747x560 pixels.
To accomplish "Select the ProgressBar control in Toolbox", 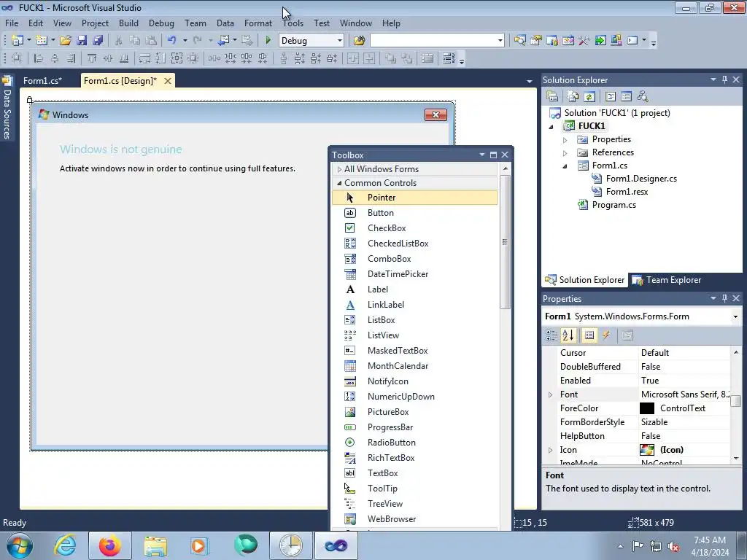I will pyautogui.click(x=414, y=427).
